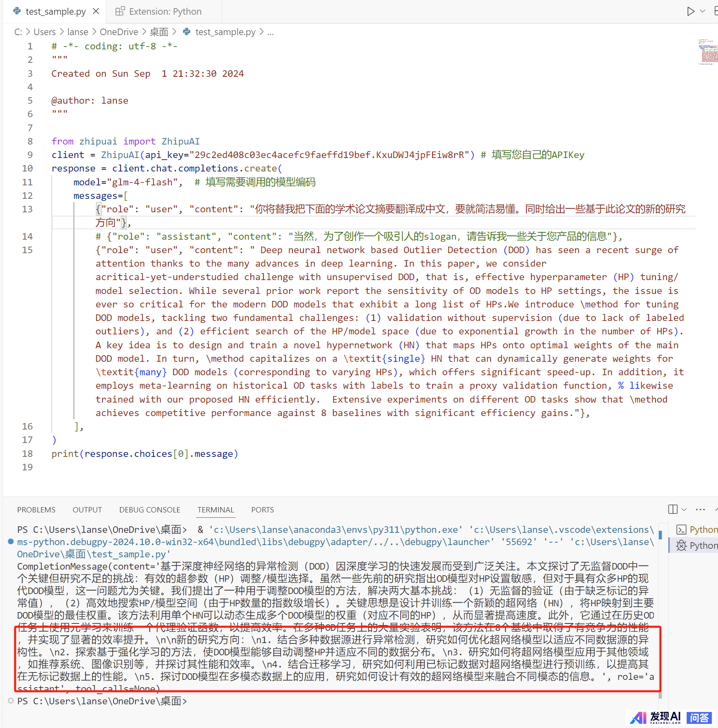
Task: Close the test_sample.py editor tab
Action: (x=96, y=11)
